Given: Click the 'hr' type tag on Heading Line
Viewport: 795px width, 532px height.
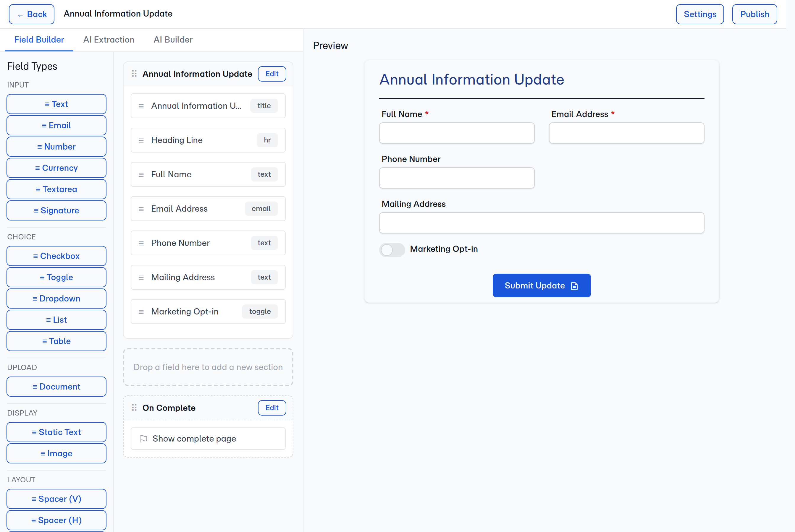Looking at the screenshot, I should [x=267, y=140].
